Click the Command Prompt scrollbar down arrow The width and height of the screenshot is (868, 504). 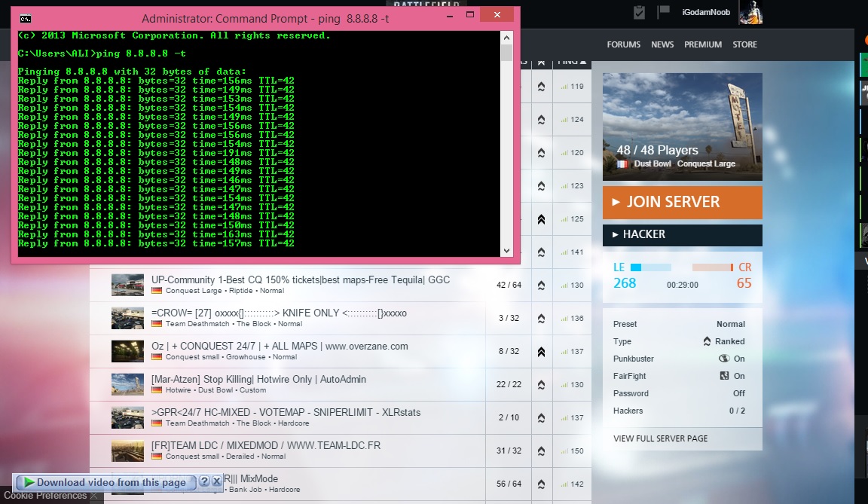pos(506,251)
